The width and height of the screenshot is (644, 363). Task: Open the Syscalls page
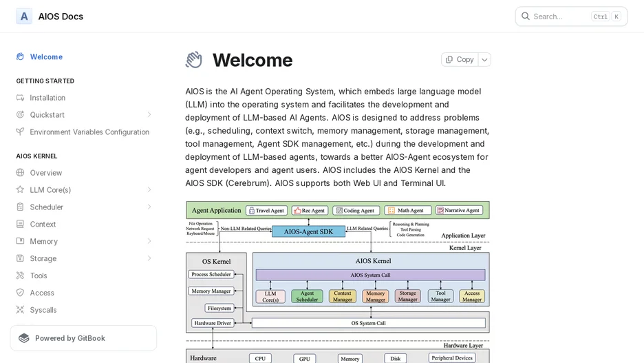(x=43, y=310)
